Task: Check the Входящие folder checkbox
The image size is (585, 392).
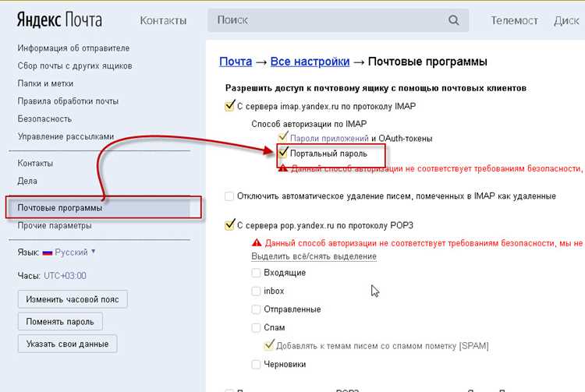Action: click(x=256, y=273)
